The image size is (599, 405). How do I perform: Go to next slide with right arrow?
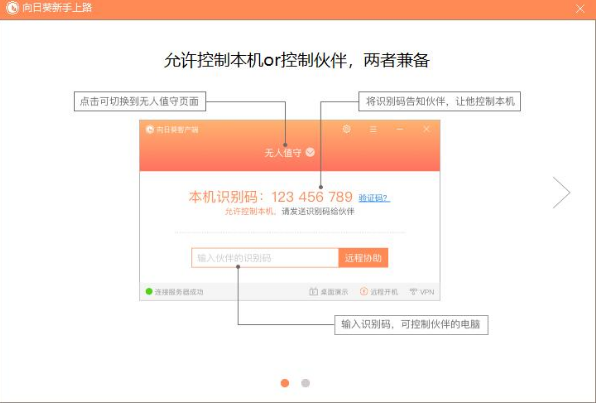pyautogui.click(x=562, y=192)
